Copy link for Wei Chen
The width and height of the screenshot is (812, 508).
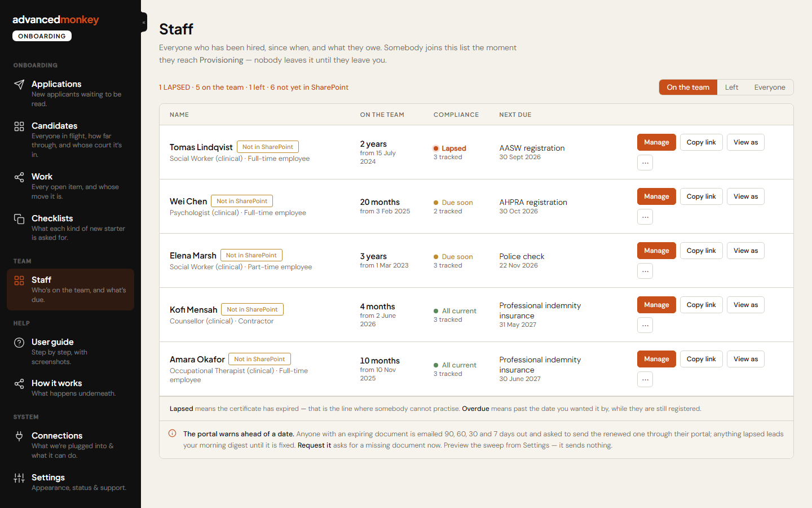[701, 196]
